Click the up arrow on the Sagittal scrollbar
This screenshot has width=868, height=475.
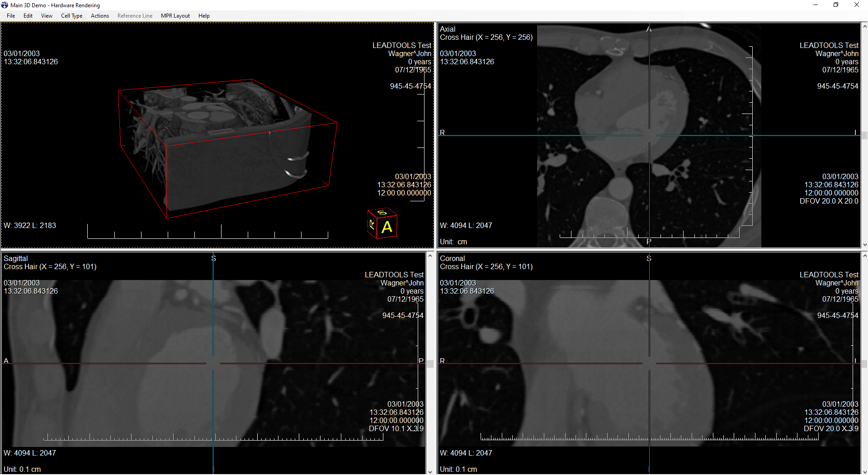[x=430, y=256]
